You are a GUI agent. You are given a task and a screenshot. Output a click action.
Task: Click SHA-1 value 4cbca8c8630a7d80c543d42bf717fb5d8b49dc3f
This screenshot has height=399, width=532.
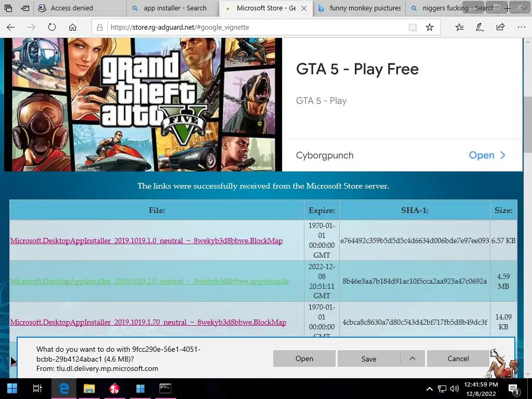(x=415, y=322)
